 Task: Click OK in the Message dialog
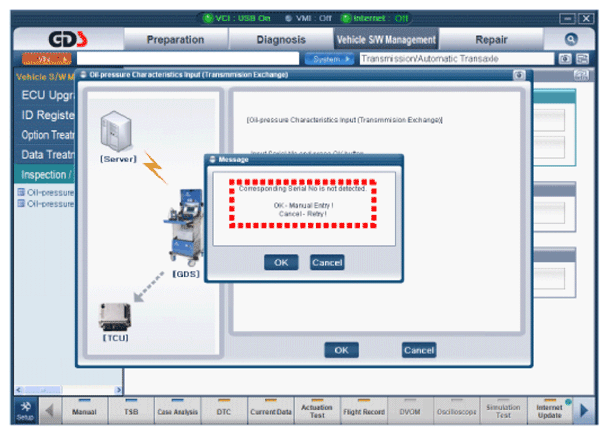click(281, 262)
